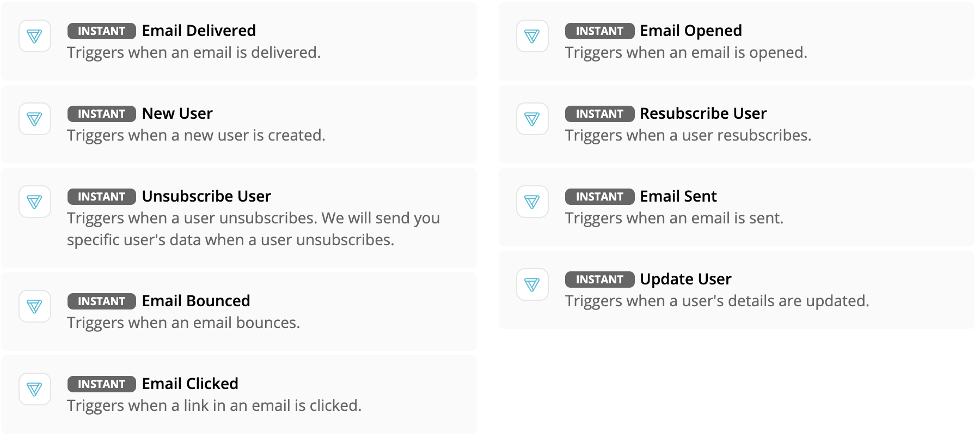Viewport: 980px width, 437px height.
Task: Click the triangle logo next to New User
Action: pyautogui.click(x=35, y=119)
